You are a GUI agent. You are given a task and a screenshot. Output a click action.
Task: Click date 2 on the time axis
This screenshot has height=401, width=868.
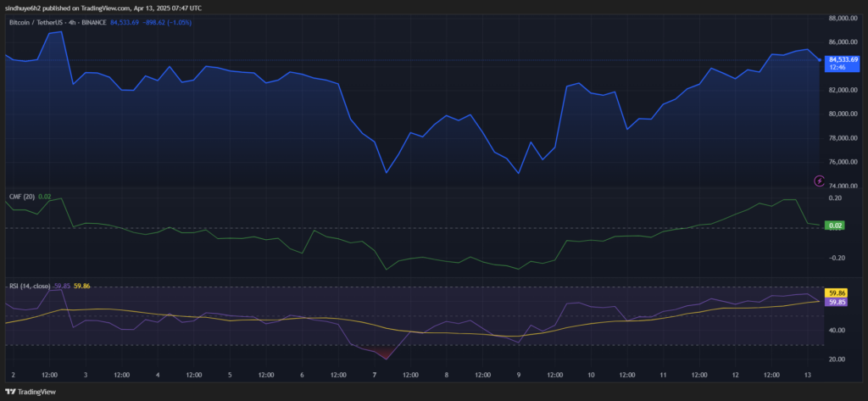coord(14,374)
